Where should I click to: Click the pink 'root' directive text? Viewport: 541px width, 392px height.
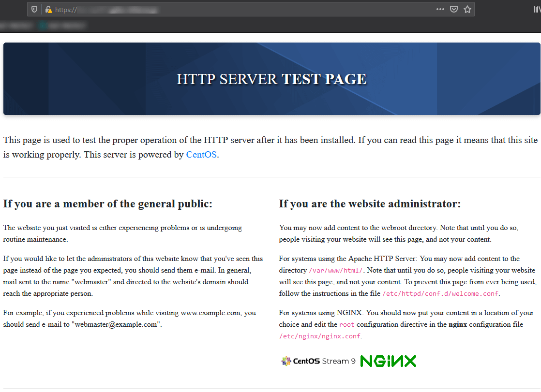pos(347,324)
